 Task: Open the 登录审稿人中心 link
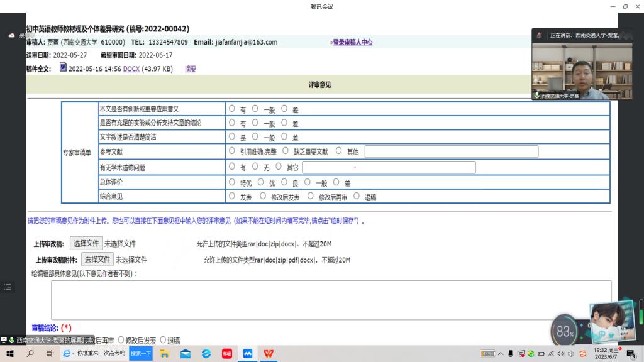tap(352, 42)
